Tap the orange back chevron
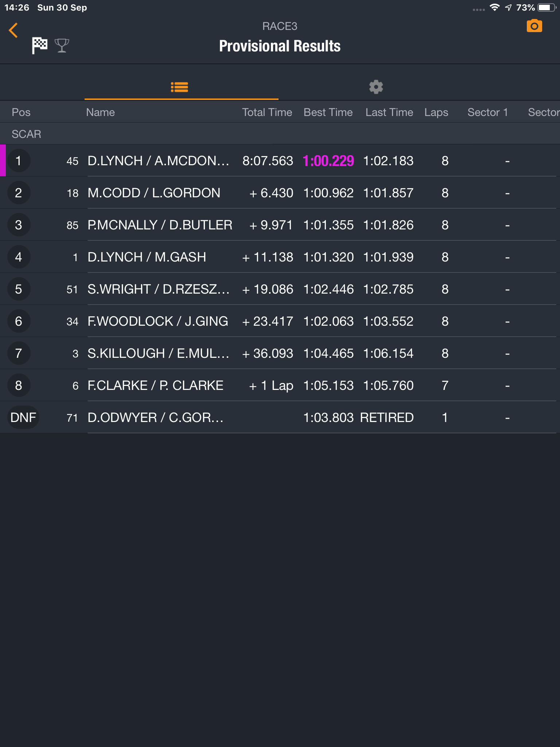This screenshot has width=560, height=747. click(x=13, y=30)
